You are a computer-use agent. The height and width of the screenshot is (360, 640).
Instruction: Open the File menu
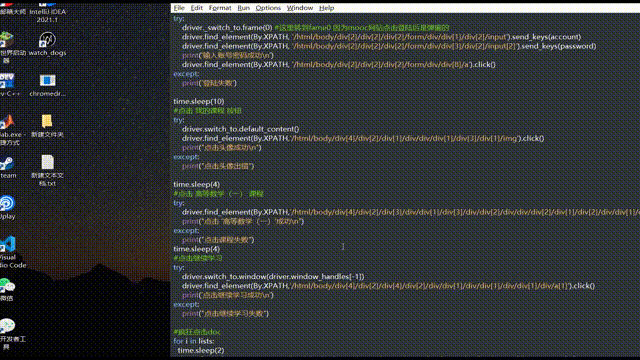pos(179,8)
